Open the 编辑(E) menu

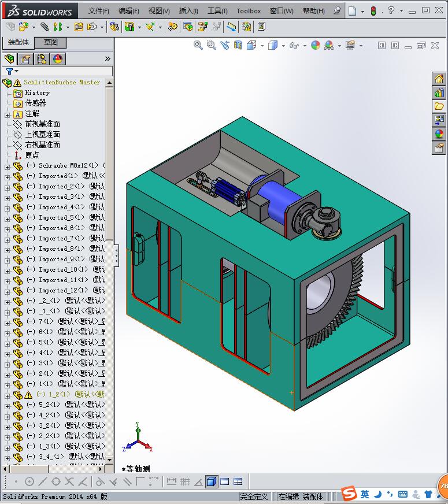pyautogui.click(x=128, y=11)
